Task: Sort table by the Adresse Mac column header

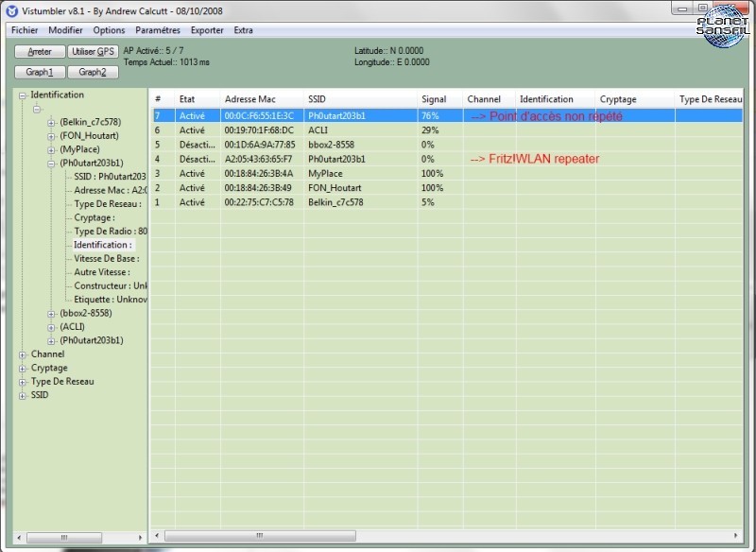Action: pos(263,99)
